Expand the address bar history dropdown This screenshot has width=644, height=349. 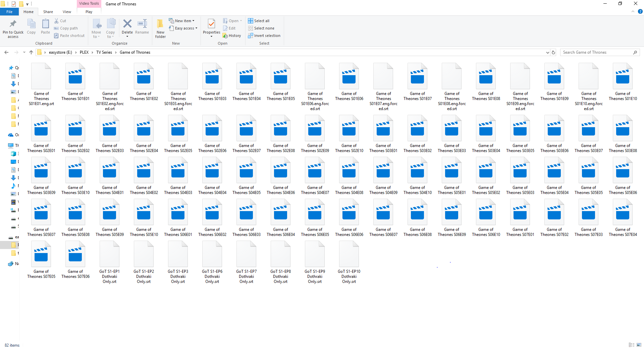point(548,52)
